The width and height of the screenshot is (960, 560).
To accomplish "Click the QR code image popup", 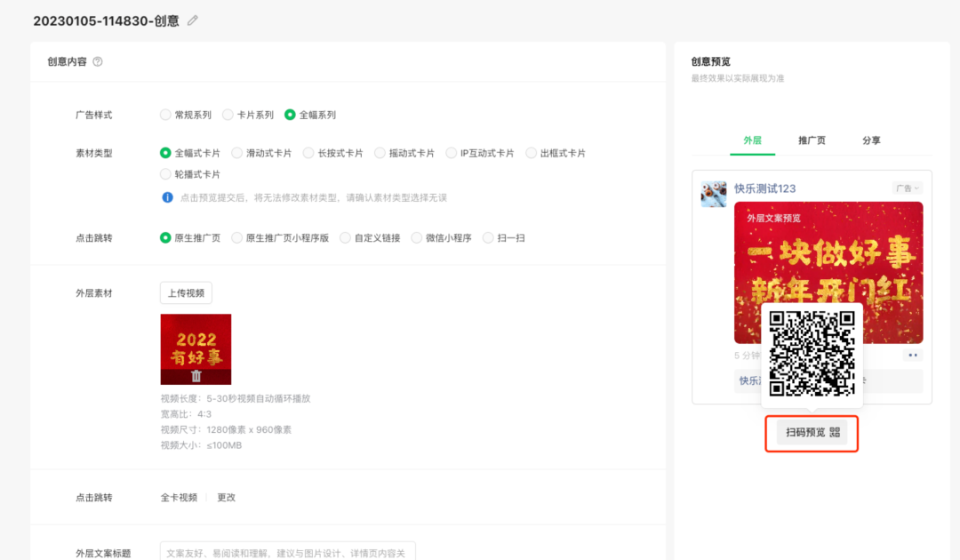I will point(812,354).
